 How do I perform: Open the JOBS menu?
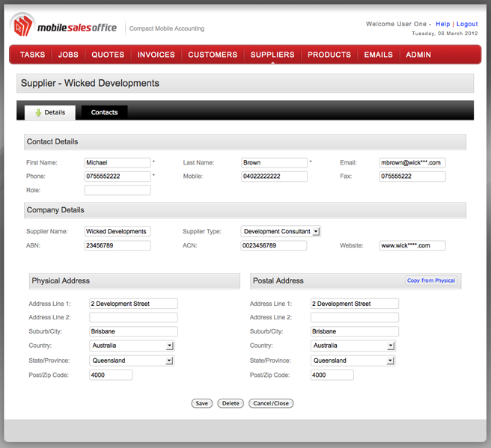(68, 55)
